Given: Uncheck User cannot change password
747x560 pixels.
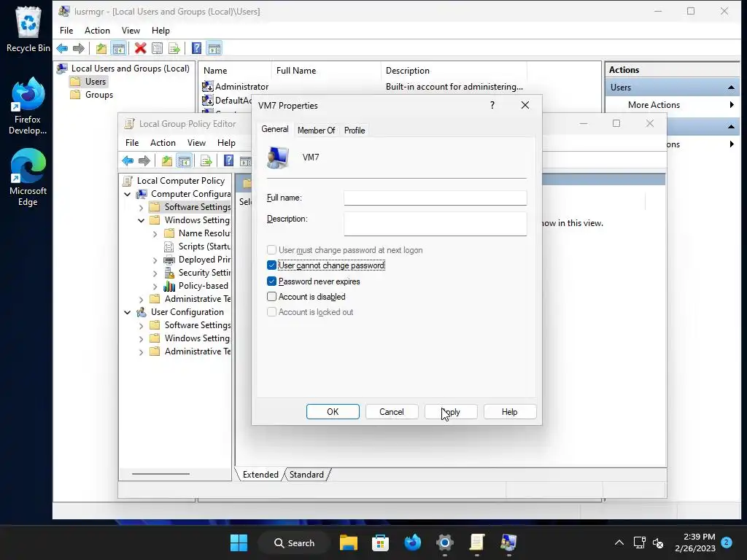Looking at the screenshot, I should tap(271, 265).
